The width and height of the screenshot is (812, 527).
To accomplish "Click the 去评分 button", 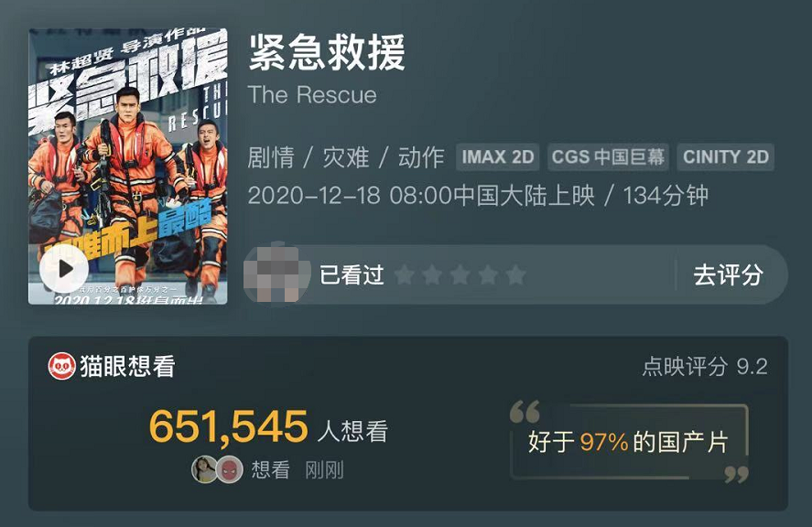I will (x=728, y=274).
